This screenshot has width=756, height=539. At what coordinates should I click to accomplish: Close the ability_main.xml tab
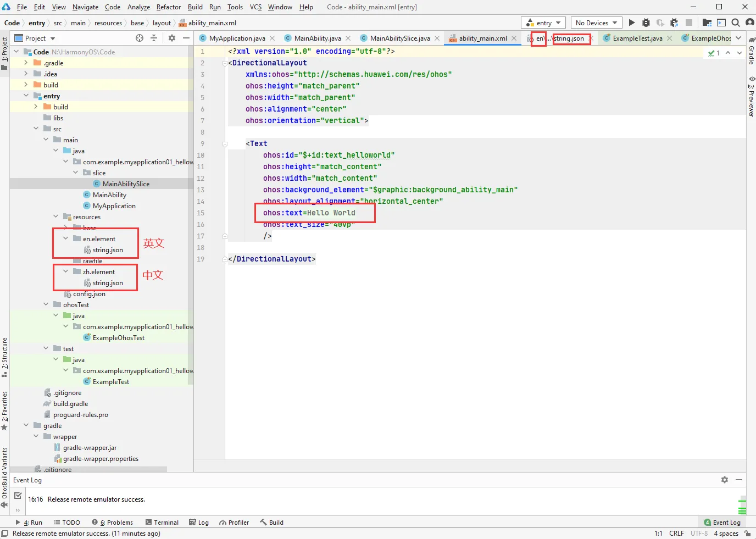tap(514, 38)
